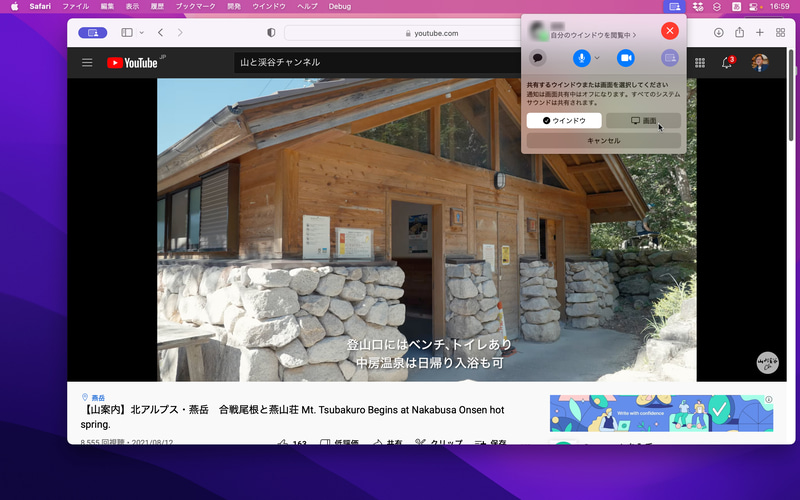800x500 pixels.
Task: Open the YouTube account avatar menu
Action: point(760,63)
